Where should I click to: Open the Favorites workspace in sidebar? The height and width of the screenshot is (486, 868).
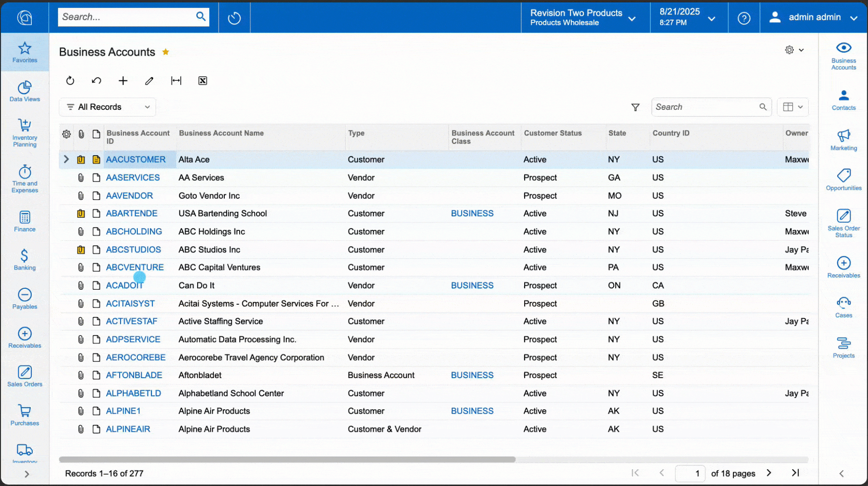pyautogui.click(x=25, y=52)
